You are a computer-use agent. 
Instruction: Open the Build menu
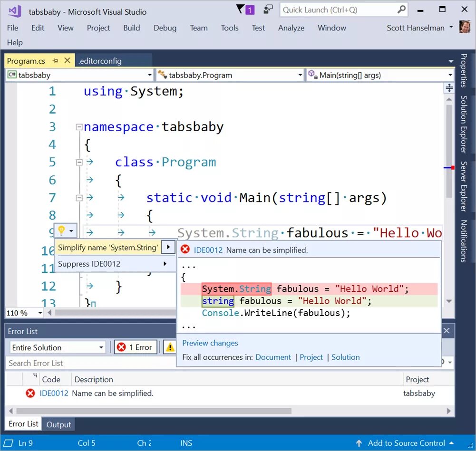click(131, 28)
